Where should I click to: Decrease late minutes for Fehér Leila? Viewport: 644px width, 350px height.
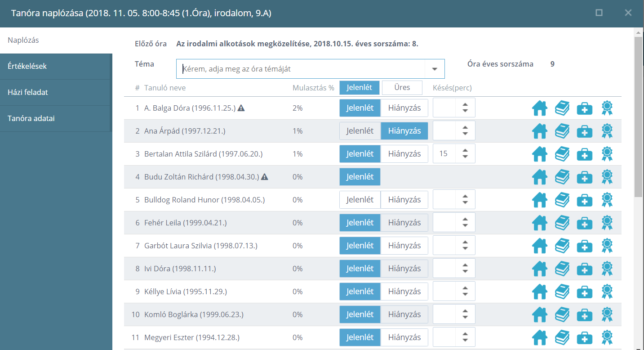click(x=465, y=226)
